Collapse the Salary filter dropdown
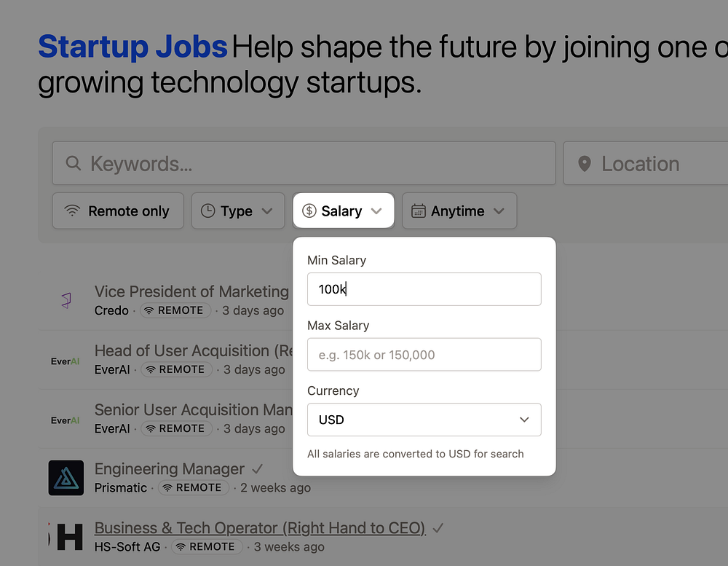 pos(343,211)
